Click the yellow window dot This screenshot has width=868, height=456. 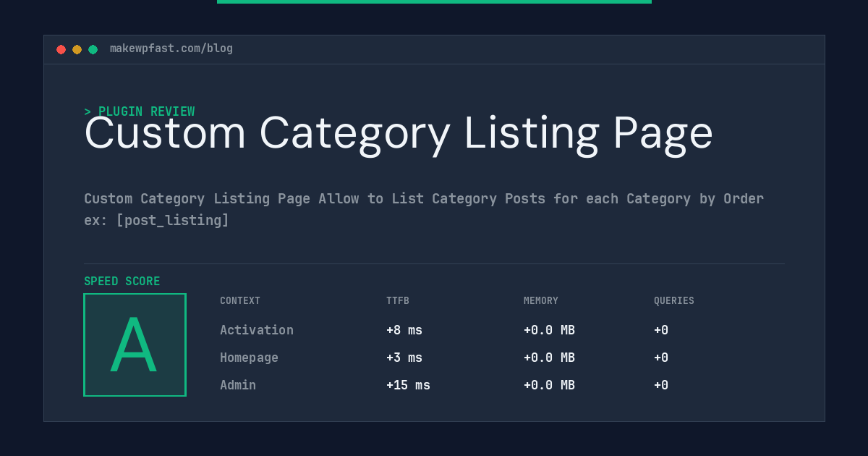click(x=77, y=49)
